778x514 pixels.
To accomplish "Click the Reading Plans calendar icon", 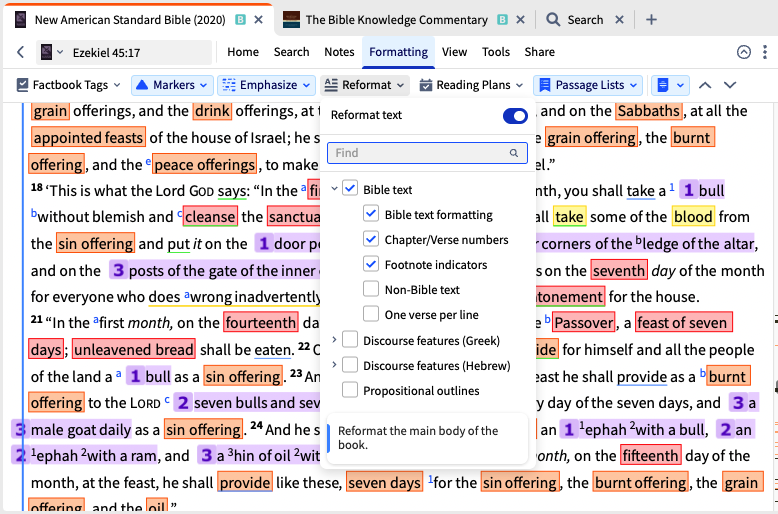I will (x=426, y=85).
